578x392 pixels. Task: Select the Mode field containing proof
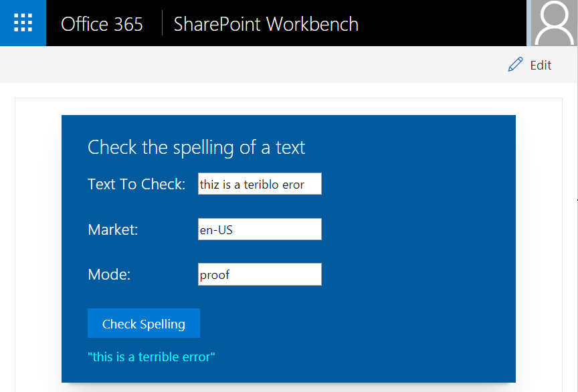pyautogui.click(x=260, y=274)
